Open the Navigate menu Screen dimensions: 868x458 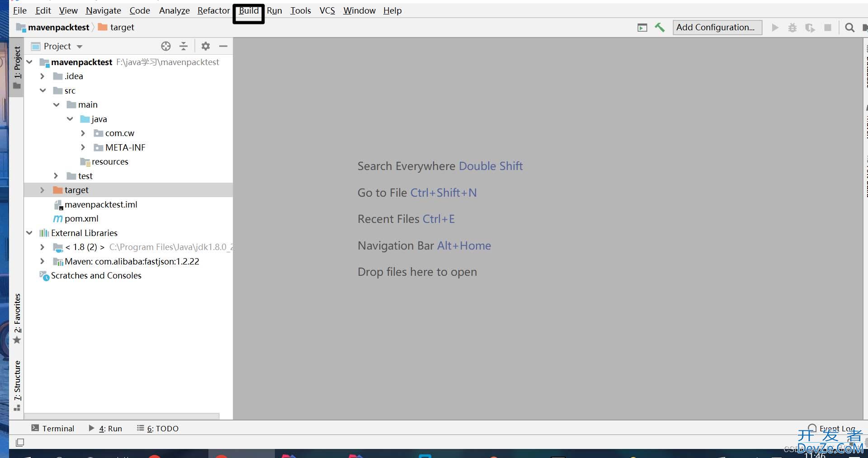point(104,10)
